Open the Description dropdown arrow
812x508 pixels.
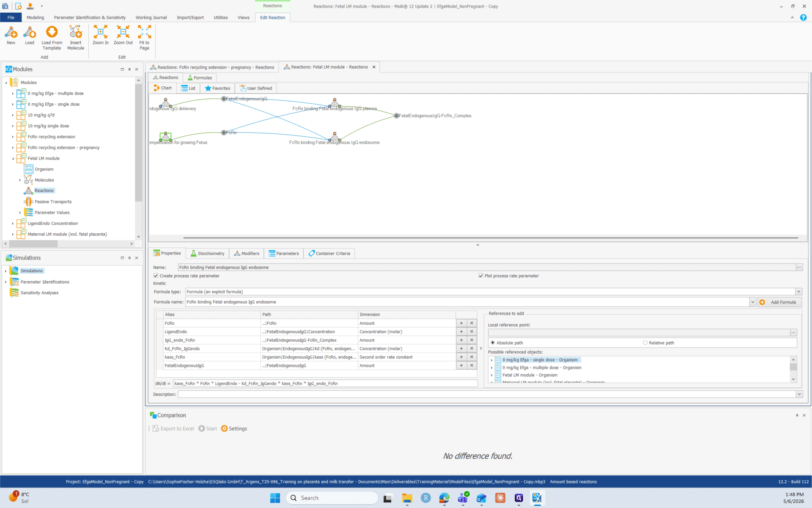(x=799, y=394)
